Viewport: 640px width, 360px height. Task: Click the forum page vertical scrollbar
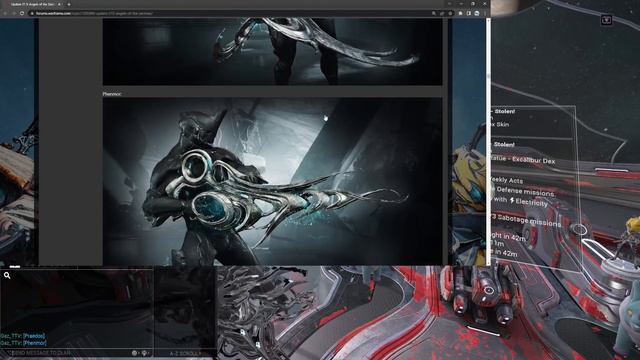point(488,141)
